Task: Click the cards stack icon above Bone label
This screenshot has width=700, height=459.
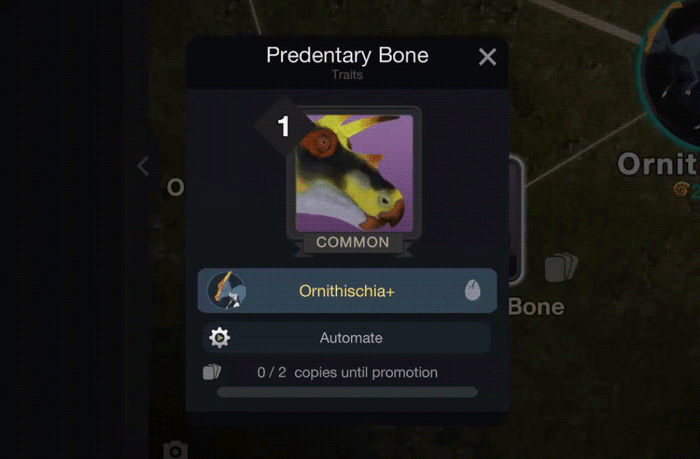Action: [561, 267]
